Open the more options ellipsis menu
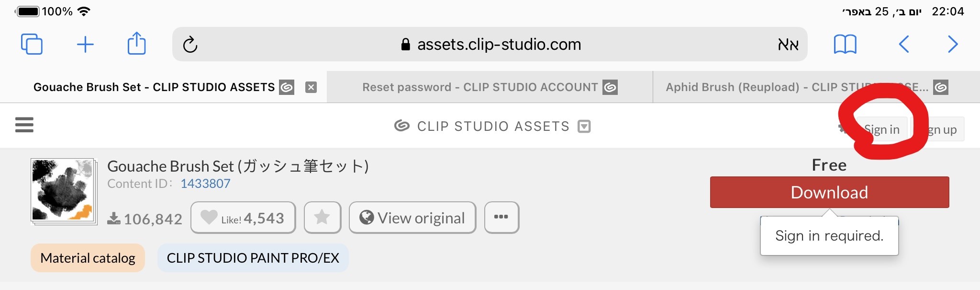Image resolution: width=980 pixels, height=290 pixels. click(501, 217)
